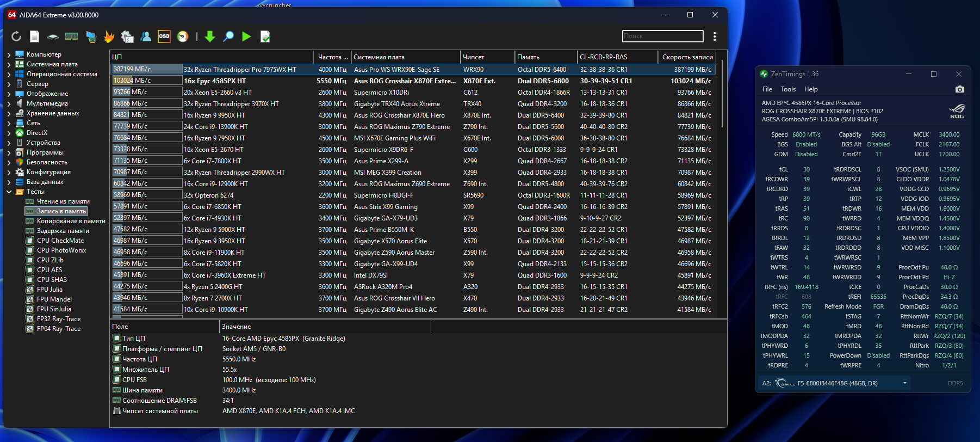This screenshot has height=442, width=980.
Task: Click the camera screenshot icon in ZenTimings
Action: pos(960,89)
